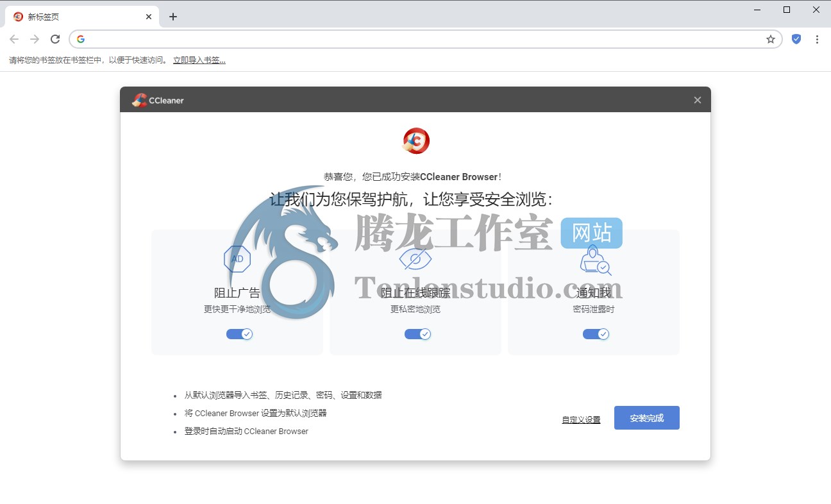Click the address bar input field

coord(426,39)
